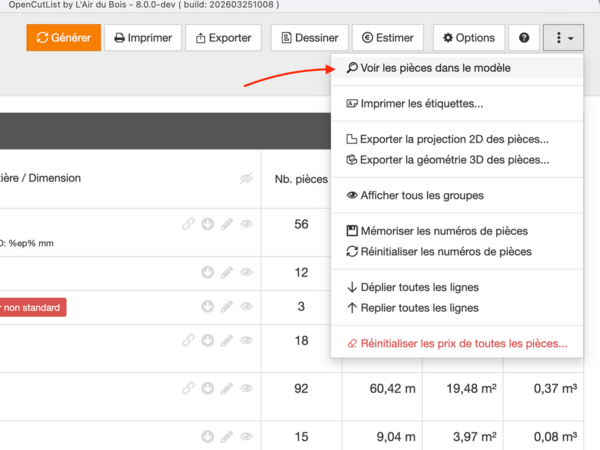Click the down-arrow icon in the 3-piece row

tap(208, 306)
